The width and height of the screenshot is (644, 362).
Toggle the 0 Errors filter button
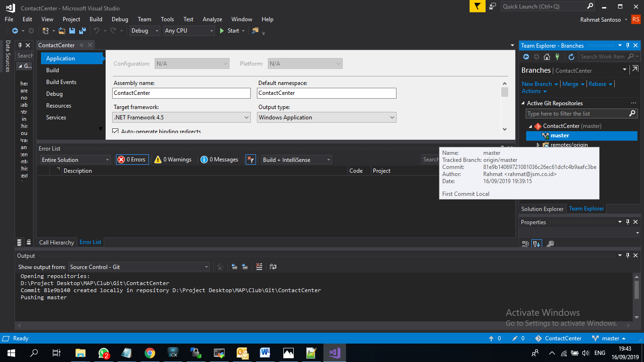click(132, 160)
